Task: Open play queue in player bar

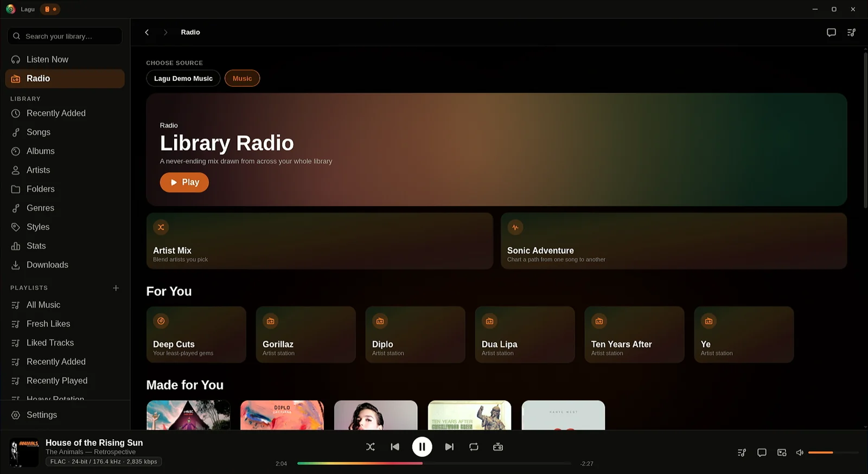Action: coord(742,452)
